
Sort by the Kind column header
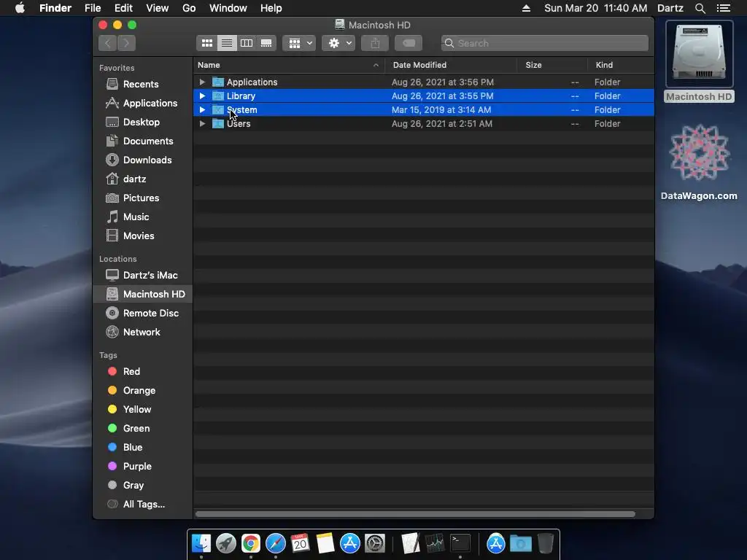click(x=621, y=65)
